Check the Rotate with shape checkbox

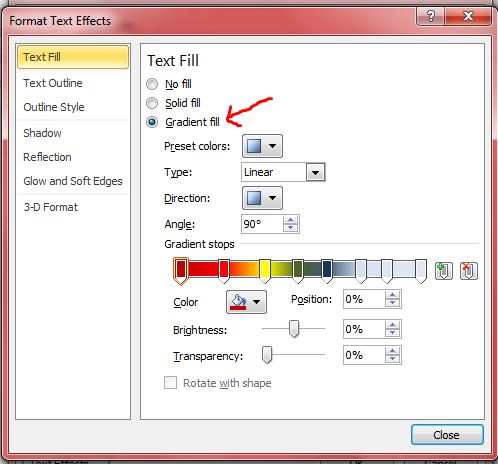170,383
